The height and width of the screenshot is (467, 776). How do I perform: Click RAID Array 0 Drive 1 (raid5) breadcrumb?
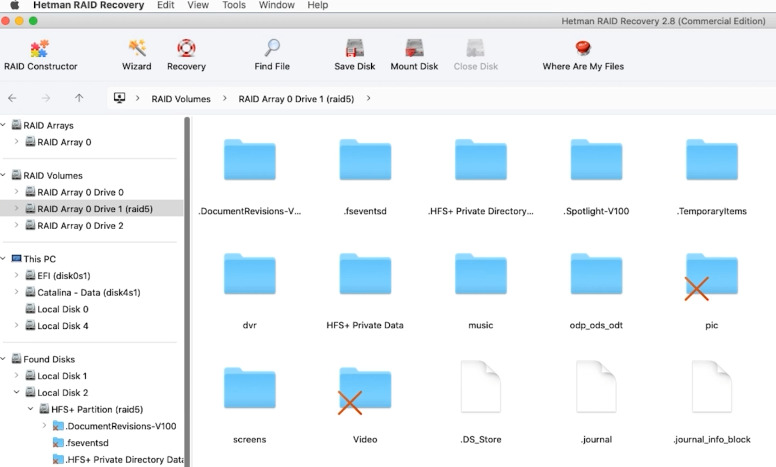tap(296, 99)
